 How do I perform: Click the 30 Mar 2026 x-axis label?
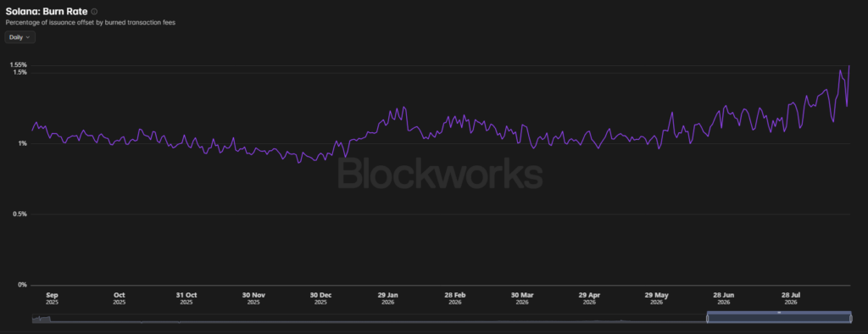pos(522,298)
